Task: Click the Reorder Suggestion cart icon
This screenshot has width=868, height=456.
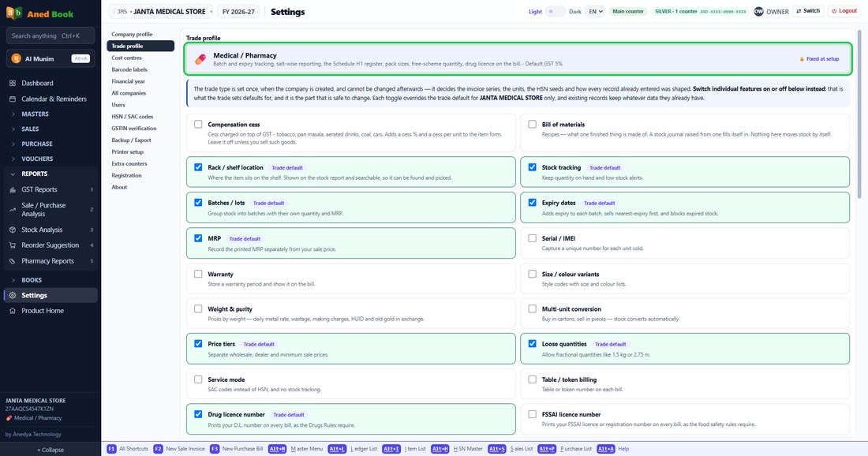Action: 13,245
